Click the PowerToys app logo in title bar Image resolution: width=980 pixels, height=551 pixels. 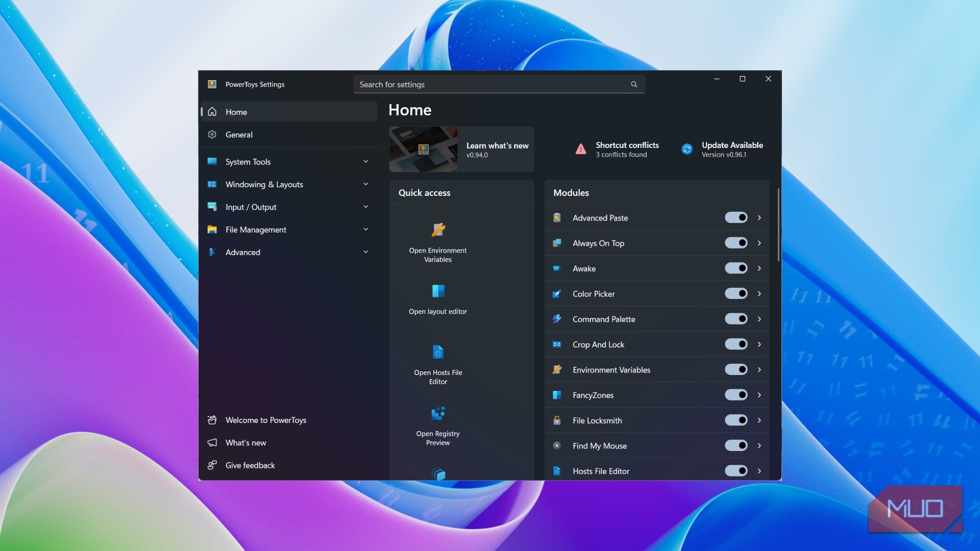coord(212,84)
